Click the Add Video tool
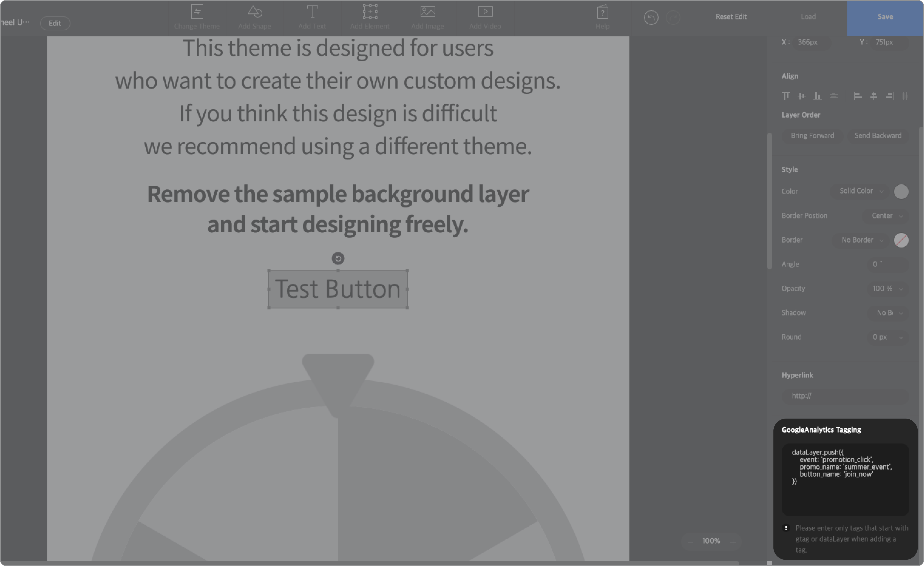The image size is (924, 566). click(485, 17)
